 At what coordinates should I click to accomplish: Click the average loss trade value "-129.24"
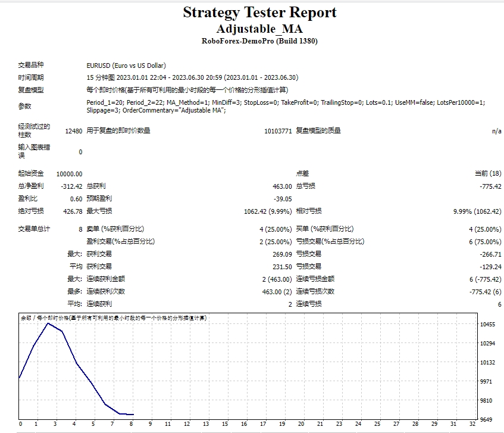(490, 267)
